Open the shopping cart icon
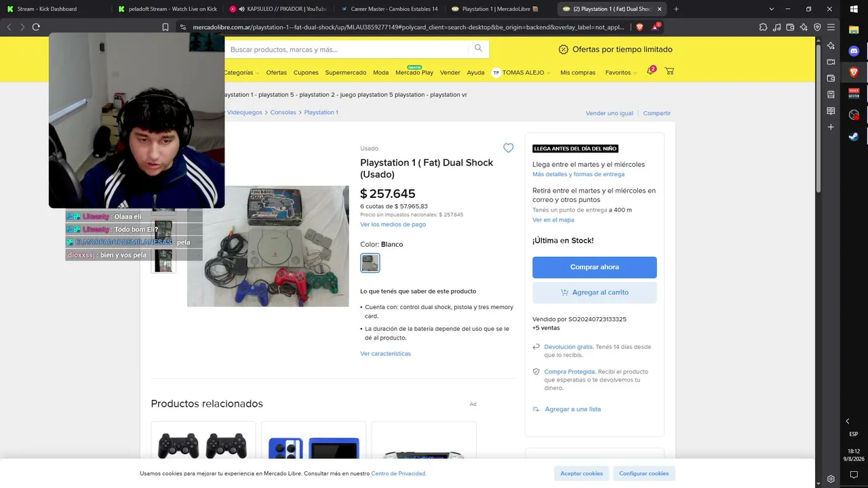This screenshot has height=488, width=868. [669, 71]
